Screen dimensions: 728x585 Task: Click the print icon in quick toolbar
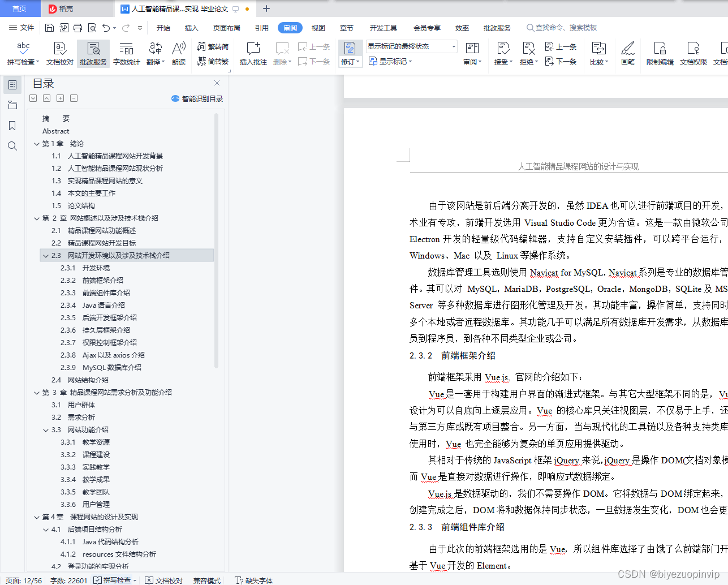[x=78, y=28]
